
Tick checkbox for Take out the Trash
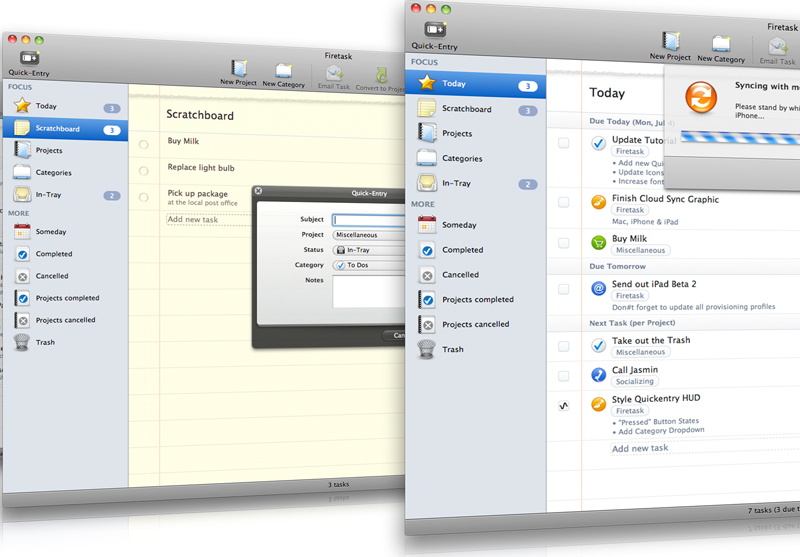click(x=564, y=346)
